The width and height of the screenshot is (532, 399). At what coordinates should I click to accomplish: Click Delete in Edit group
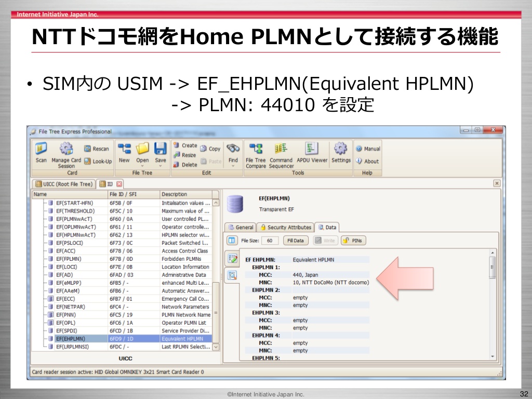coord(185,165)
